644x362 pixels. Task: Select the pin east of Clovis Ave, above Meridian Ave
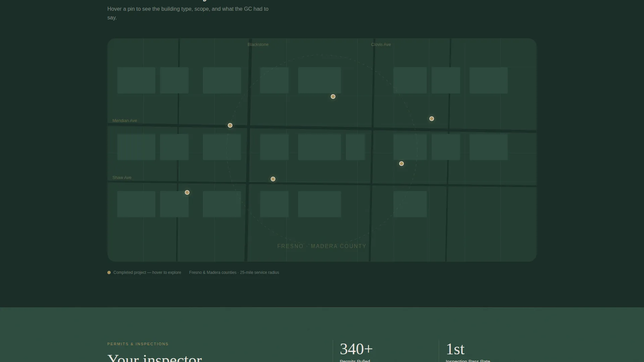click(x=432, y=119)
